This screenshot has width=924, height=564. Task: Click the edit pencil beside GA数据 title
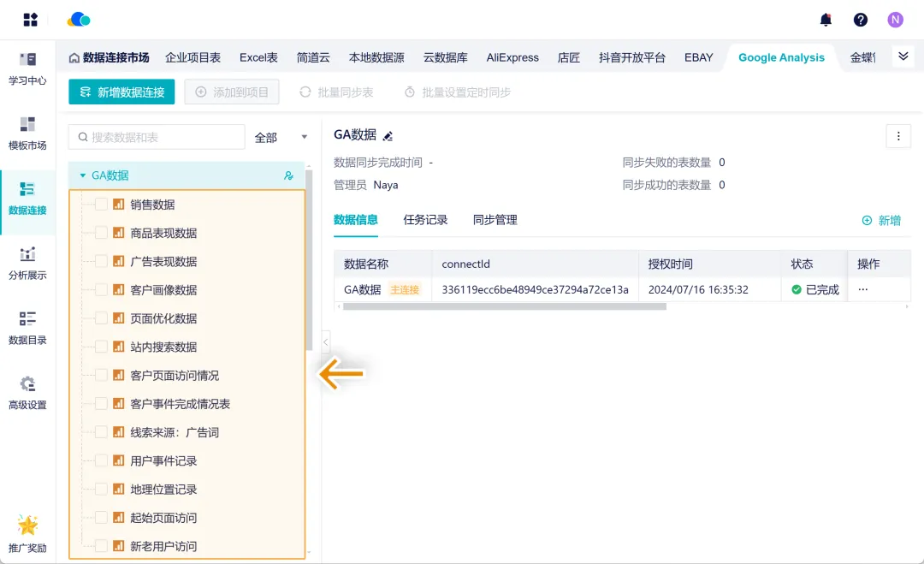388,136
